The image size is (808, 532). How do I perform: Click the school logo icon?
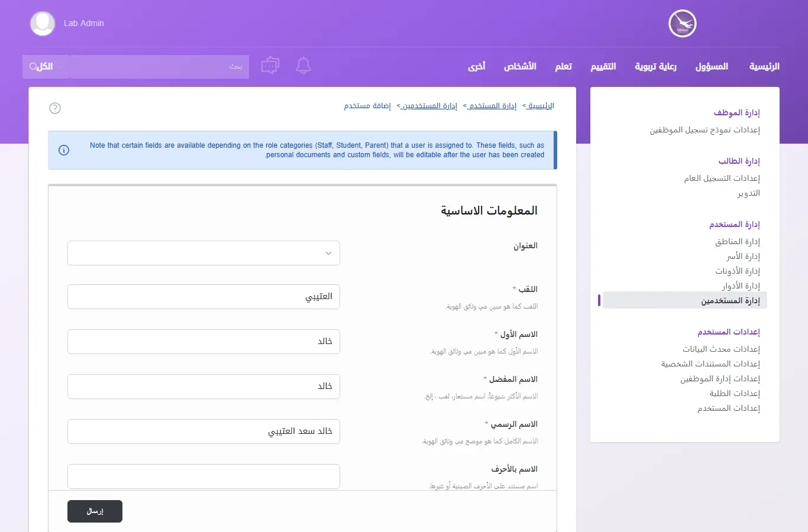click(x=683, y=24)
